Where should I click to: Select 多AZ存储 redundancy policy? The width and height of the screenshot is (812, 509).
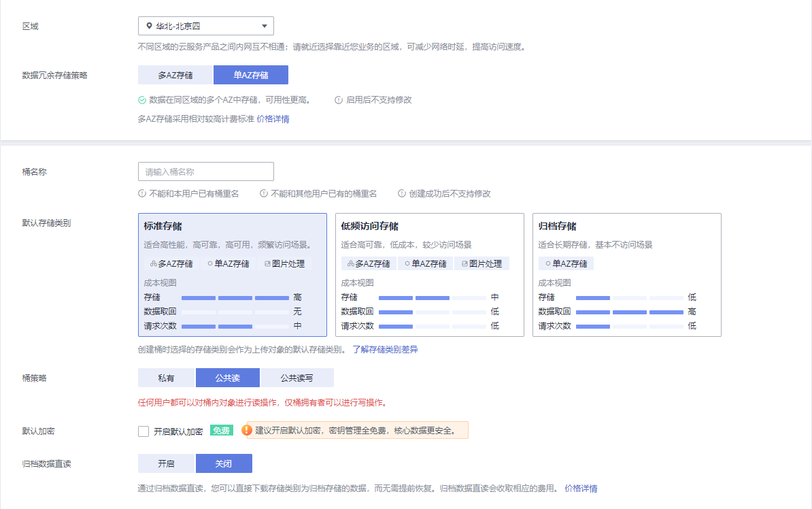click(x=175, y=75)
